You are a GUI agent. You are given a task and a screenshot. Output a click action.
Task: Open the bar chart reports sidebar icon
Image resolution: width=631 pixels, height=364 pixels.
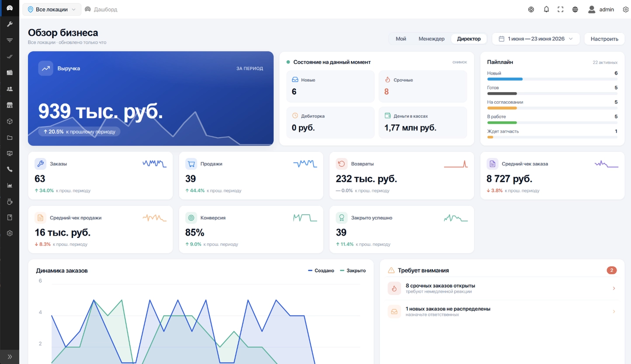point(10,185)
